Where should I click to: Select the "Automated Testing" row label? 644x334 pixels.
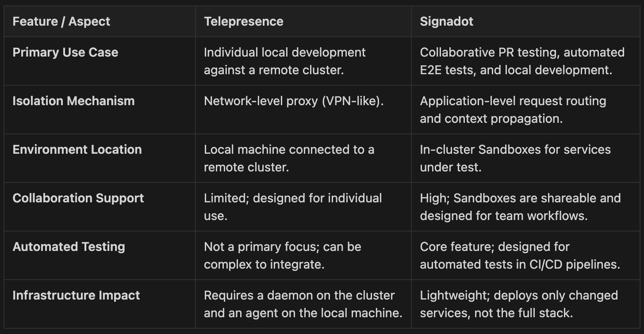[x=69, y=247]
